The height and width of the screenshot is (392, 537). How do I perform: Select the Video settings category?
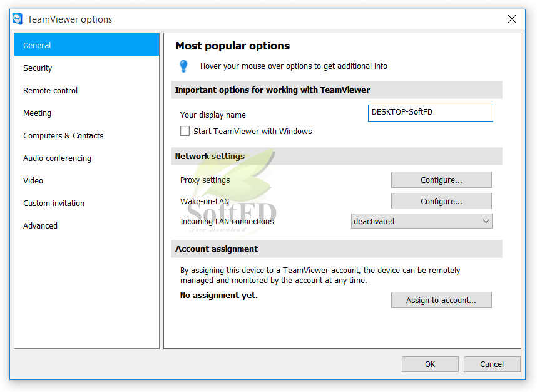(86, 180)
